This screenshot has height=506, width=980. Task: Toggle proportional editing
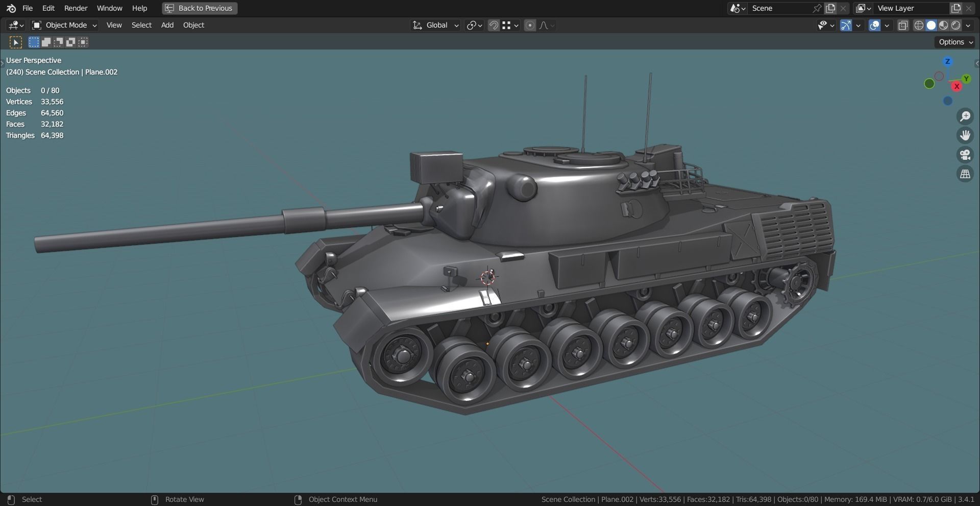[x=530, y=25]
